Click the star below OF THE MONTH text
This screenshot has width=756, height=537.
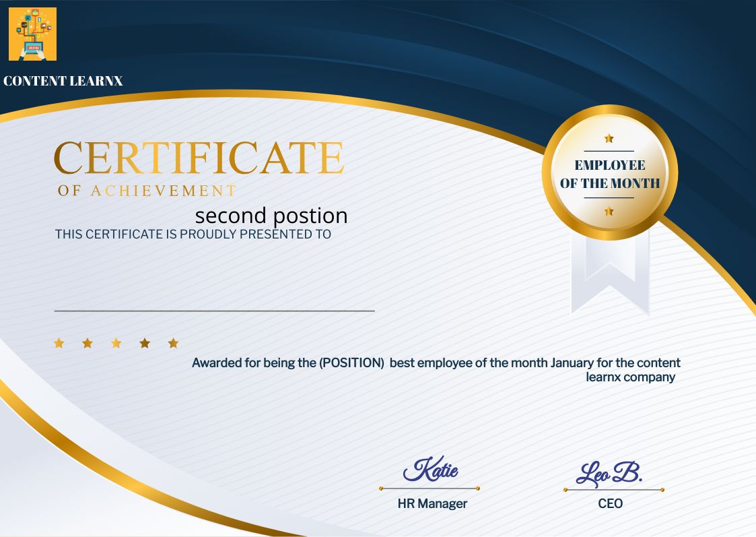click(x=609, y=210)
